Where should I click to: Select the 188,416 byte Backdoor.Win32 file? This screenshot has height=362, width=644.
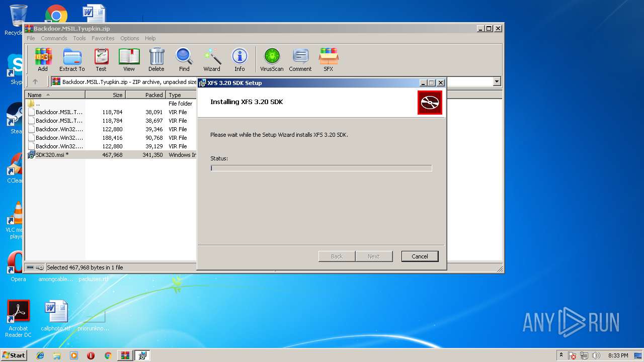click(111, 138)
